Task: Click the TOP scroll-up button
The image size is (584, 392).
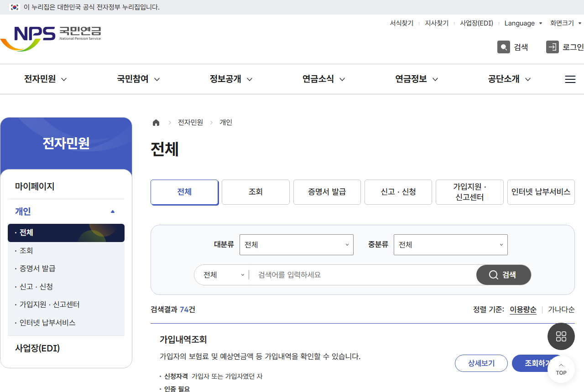Action: 561,369
